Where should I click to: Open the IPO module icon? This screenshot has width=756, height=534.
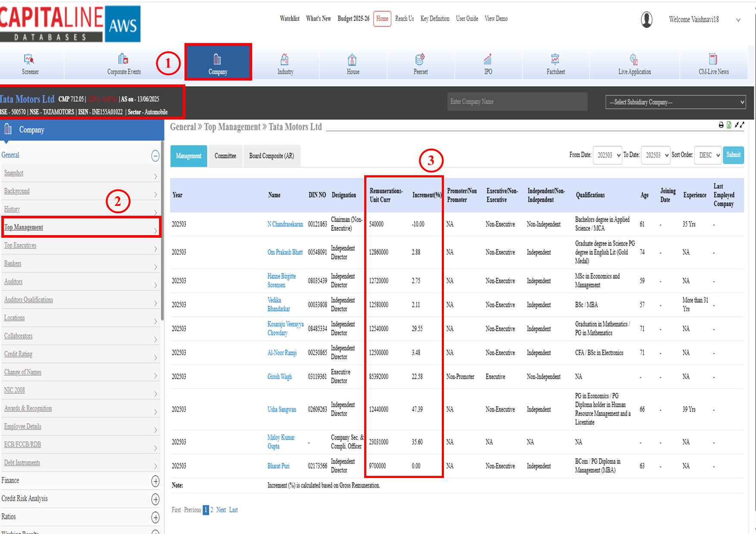click(488, 59)
